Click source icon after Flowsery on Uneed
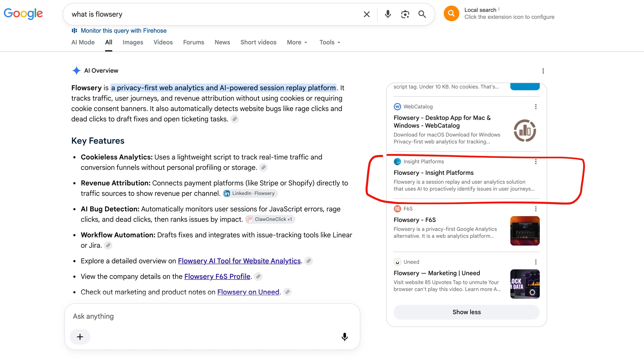644x360 pixels. [287, 292]
